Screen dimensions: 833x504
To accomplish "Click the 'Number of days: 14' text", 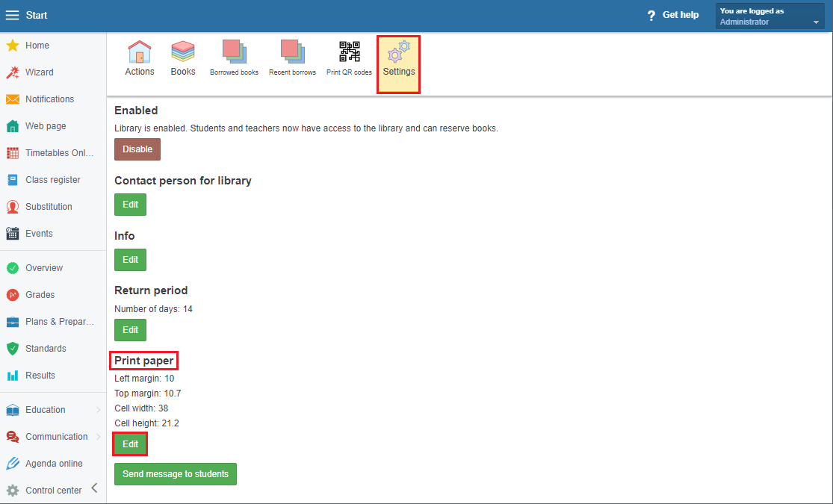I will pos(154,309).
